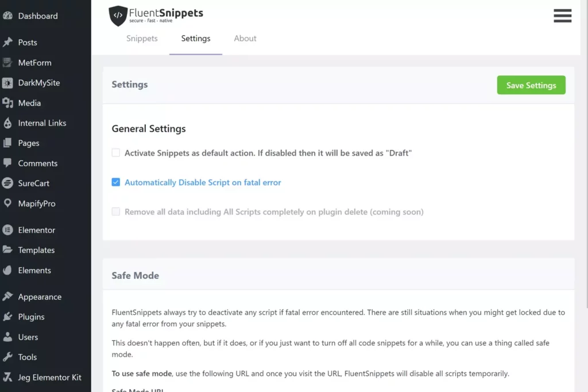This screenshot has width=588, height=392.
Task: Click the Save Settings button
Action: click(531, 84)
